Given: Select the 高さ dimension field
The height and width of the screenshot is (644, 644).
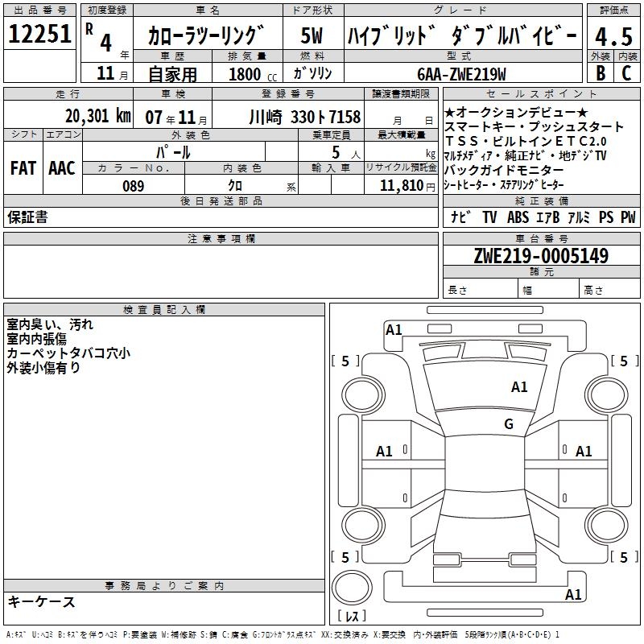Looking at the screenshot, I should point(610,290).
